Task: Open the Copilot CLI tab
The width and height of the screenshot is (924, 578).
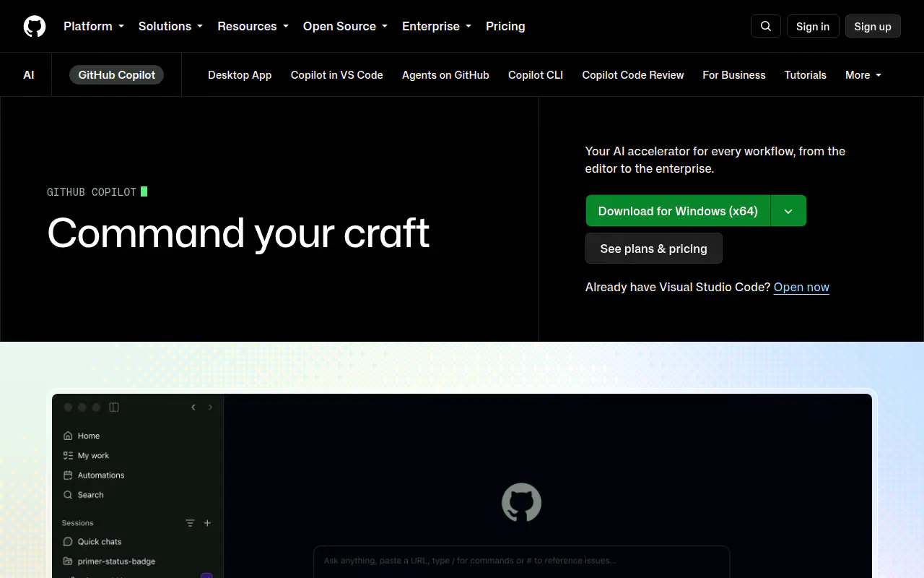Action: pos(536,75)
